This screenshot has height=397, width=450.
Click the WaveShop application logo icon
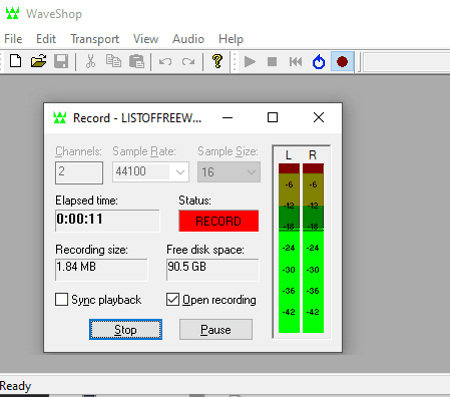coord(12,14)
